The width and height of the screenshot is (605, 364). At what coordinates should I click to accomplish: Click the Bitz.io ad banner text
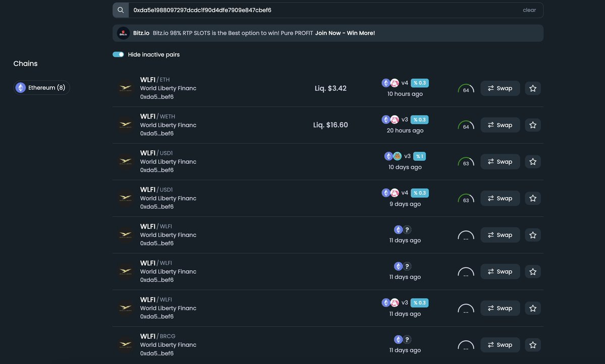point(233,33)
